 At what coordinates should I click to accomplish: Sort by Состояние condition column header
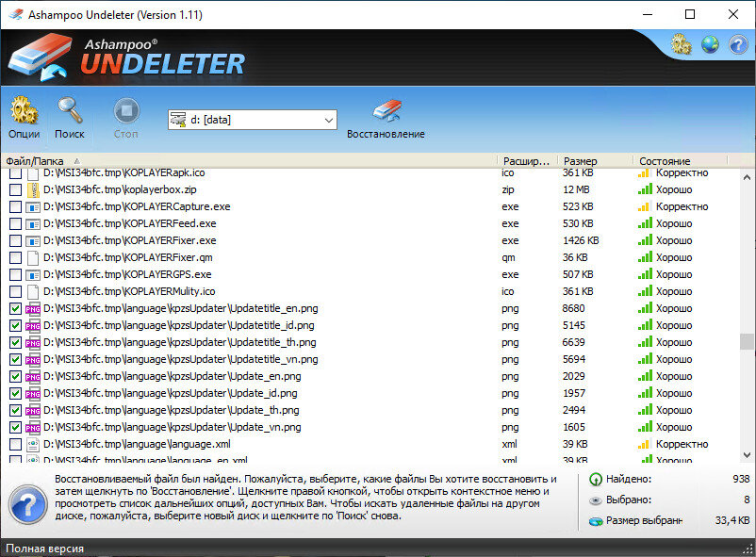(x=680, y=161)
